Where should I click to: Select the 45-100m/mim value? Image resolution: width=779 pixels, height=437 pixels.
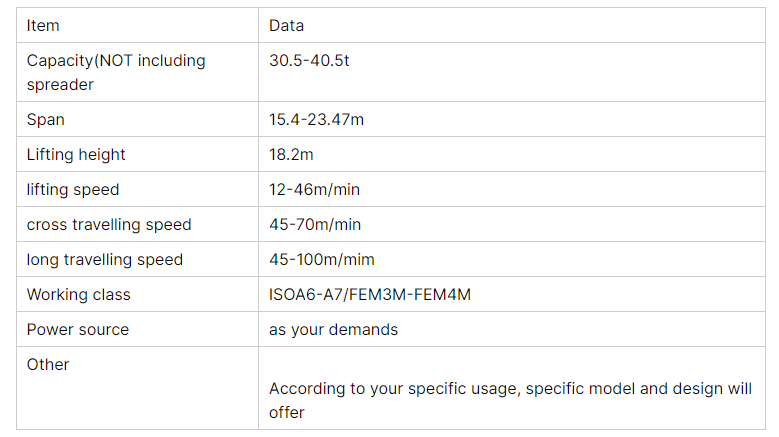click(x=322, y=259)
